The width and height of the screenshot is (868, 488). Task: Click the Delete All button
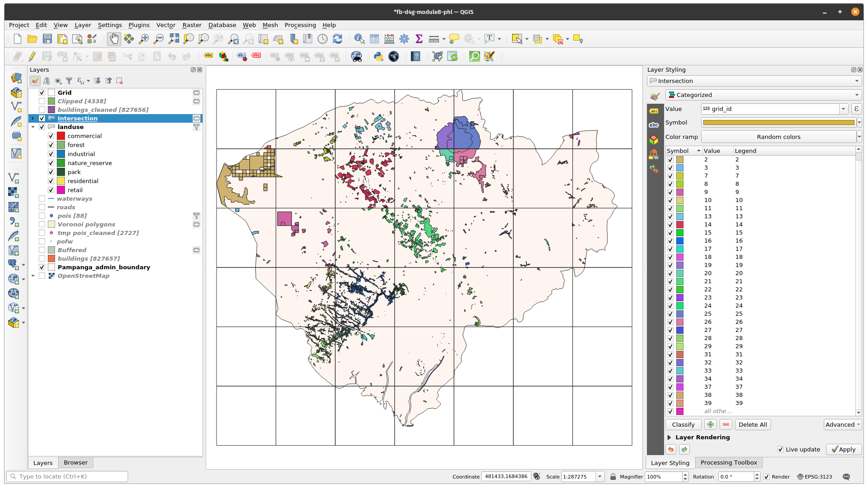(753, 424)
